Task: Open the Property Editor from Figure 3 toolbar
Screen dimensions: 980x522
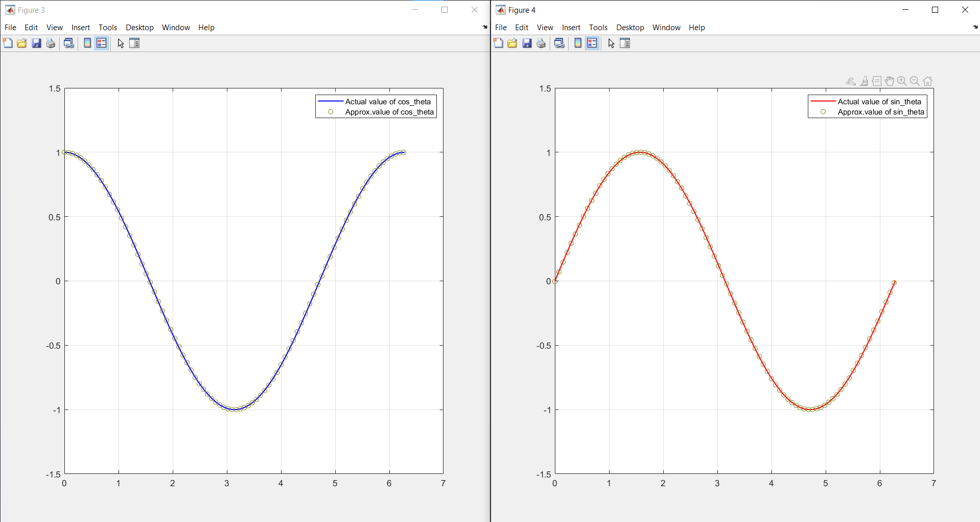Action: [134, 43]
